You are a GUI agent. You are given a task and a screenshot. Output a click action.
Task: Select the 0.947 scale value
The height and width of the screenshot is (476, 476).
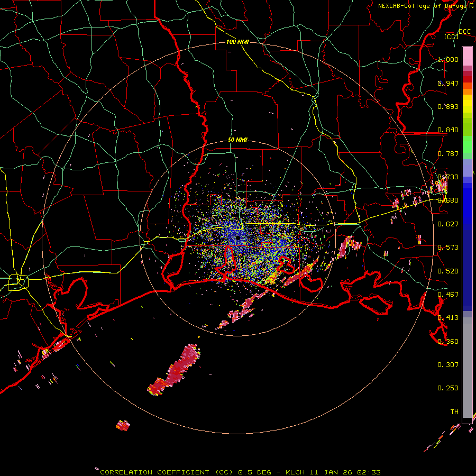[x=448, y=83]
